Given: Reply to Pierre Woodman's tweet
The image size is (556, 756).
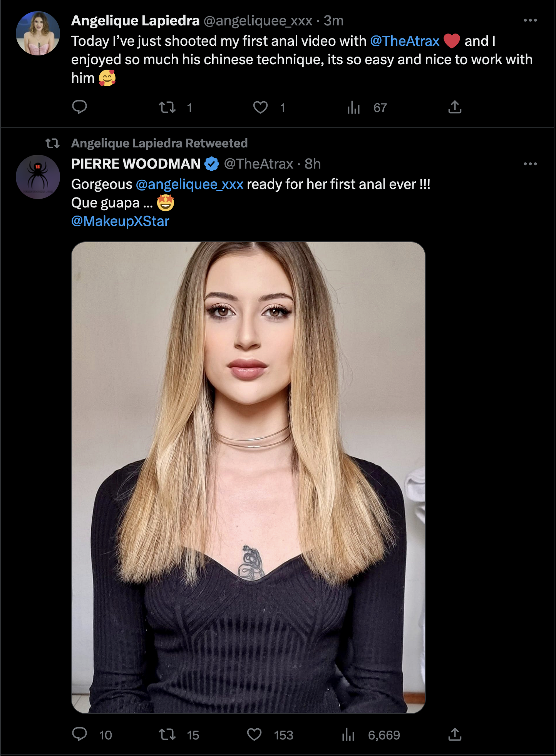Looking at the screenshot, I should click(80, 734).
